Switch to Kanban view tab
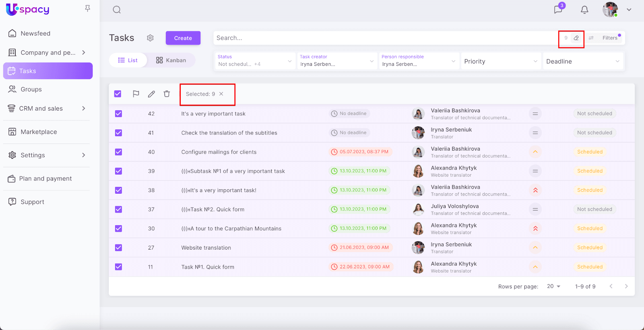The width and height of the screenshot is (644, 330). (x=171, y=60)
